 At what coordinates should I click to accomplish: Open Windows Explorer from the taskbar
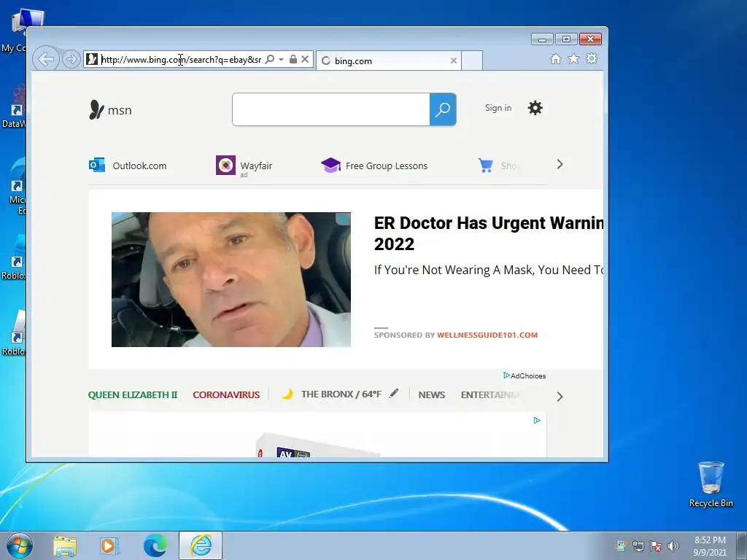tap(65, 546)
